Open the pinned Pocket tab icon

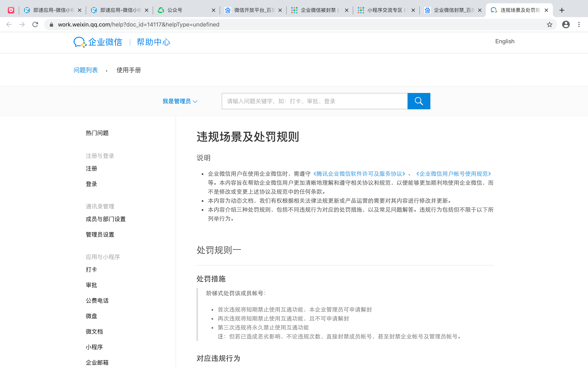pos(11,10)
